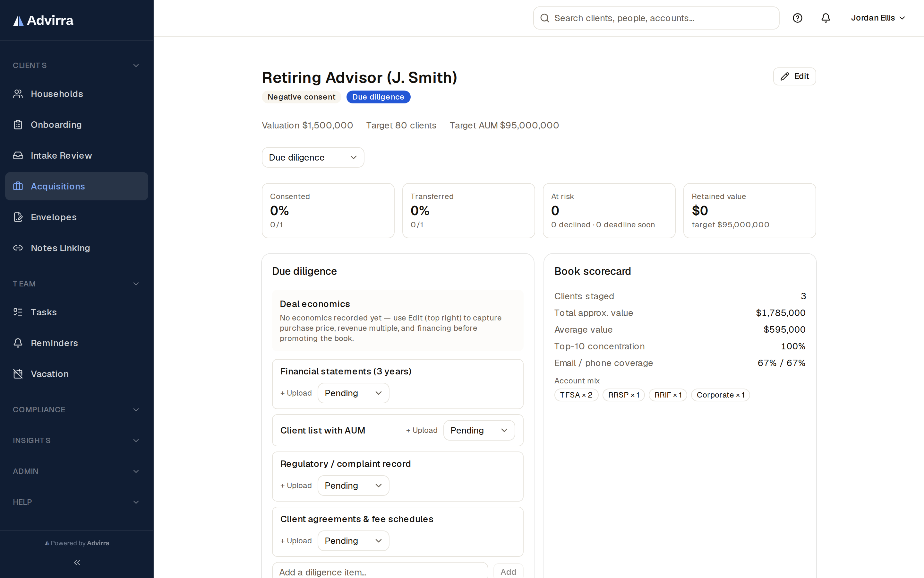Open Client agreements & fee schedules status dropdown
The height and width of the screenshot is (578, 924).
point(353,540)
